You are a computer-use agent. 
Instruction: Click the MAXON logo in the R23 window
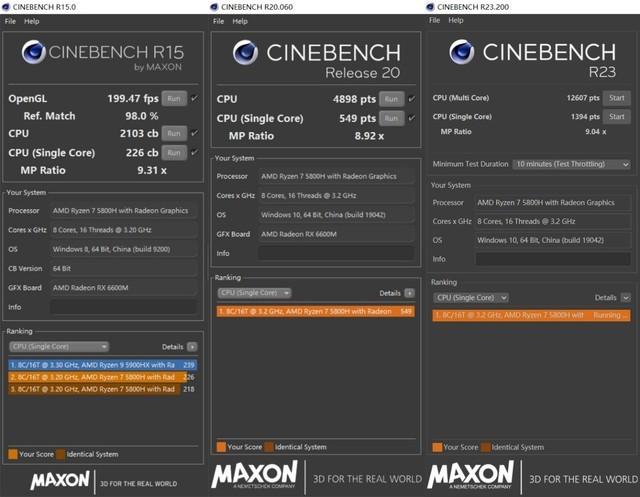click(471, 475)
